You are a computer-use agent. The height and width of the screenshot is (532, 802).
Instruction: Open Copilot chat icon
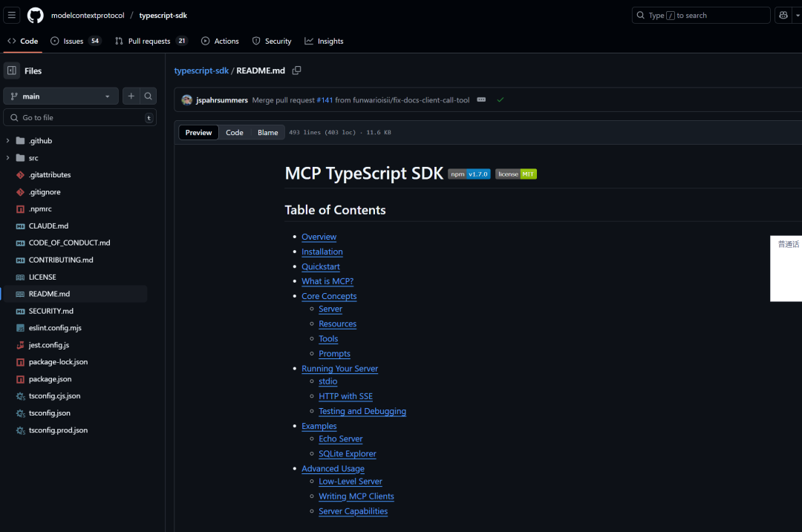click(x=783, y=16)
